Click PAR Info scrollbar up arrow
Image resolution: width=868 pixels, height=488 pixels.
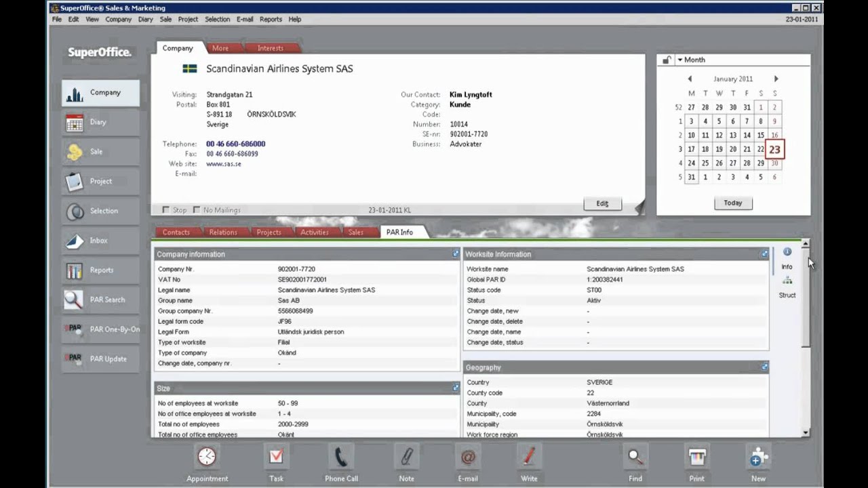[806, 243]
